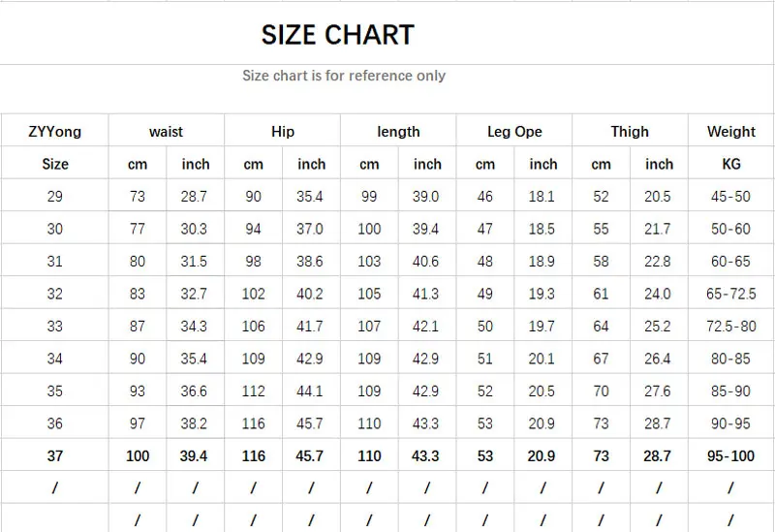Select the size 32 row label
This screenshot has height=532, width=775.
click(54, 294)
